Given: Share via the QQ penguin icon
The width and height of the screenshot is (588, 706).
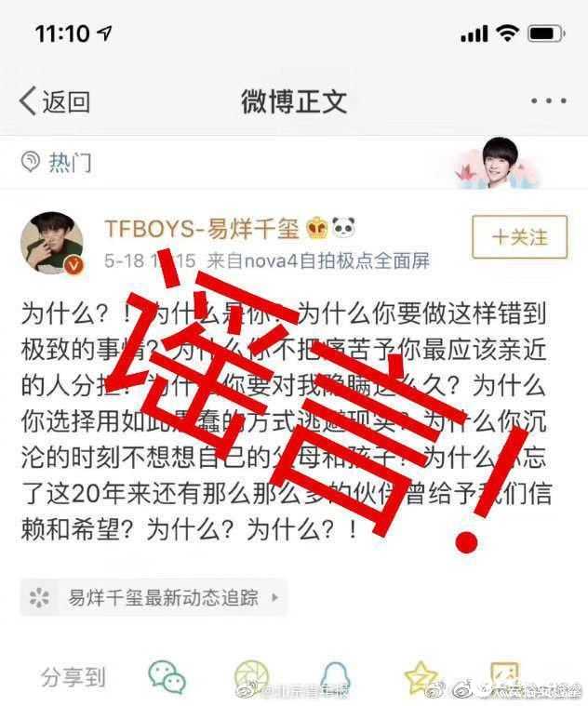Looking at the screenshot, I should pyautogui.click(x=336, y=678).
